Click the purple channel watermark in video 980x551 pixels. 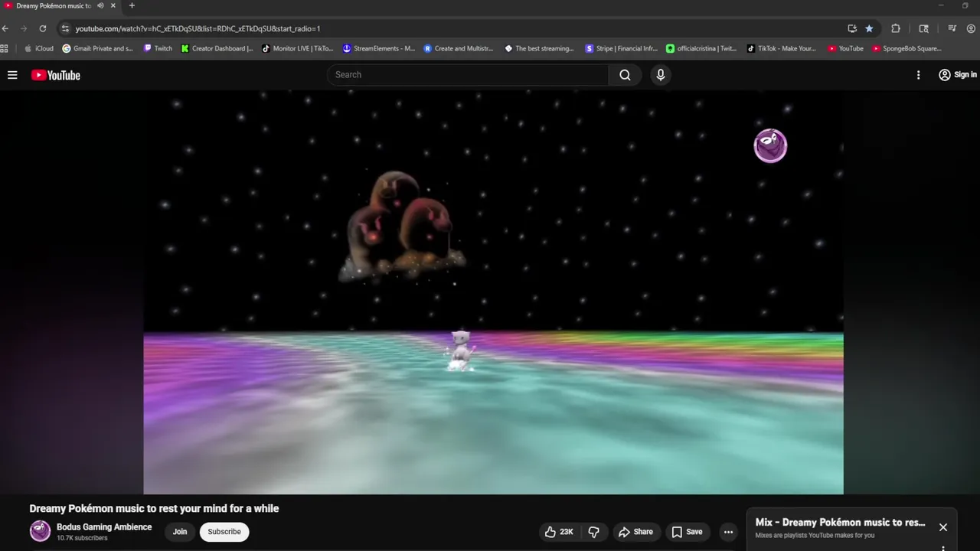coord(770,146)
